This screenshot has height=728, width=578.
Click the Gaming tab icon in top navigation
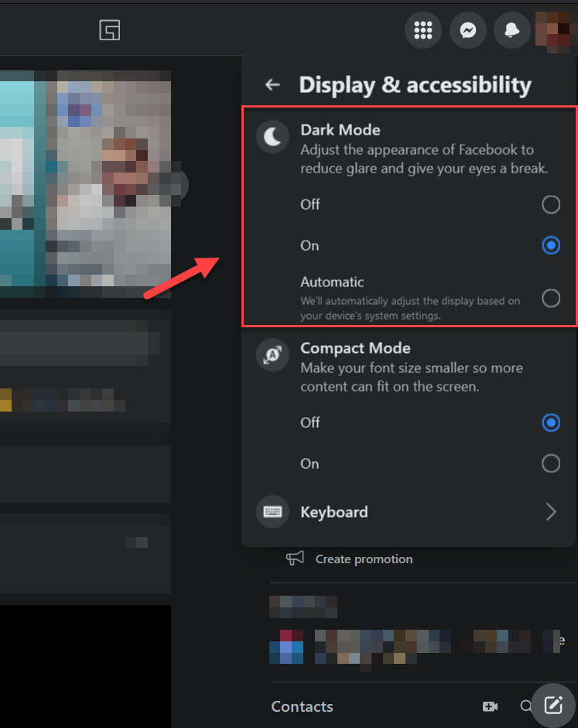point(110,31)
